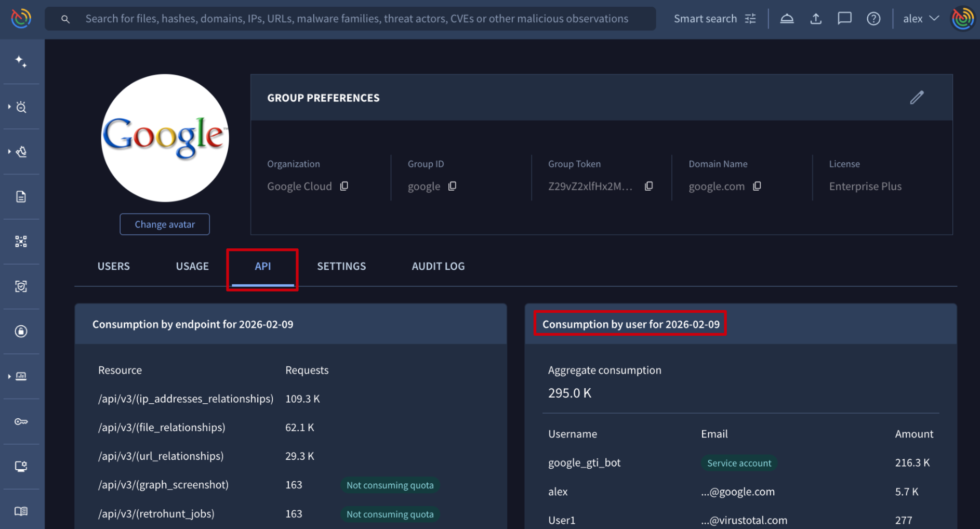The height and width of the screenshot is (529, 980).
Task: Open the search filter sliders icon
Action: [x=750, y=19]
